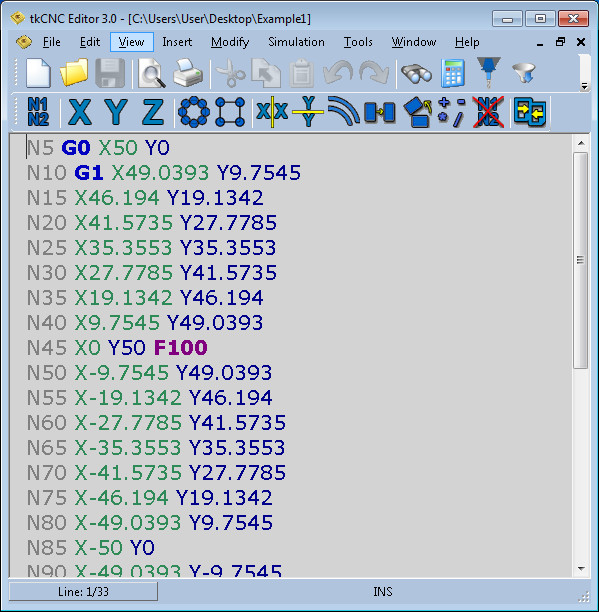Click the vertical scrollbar up arrow
The width and height of the screenshot is (599, 612).
coord(581,143)
